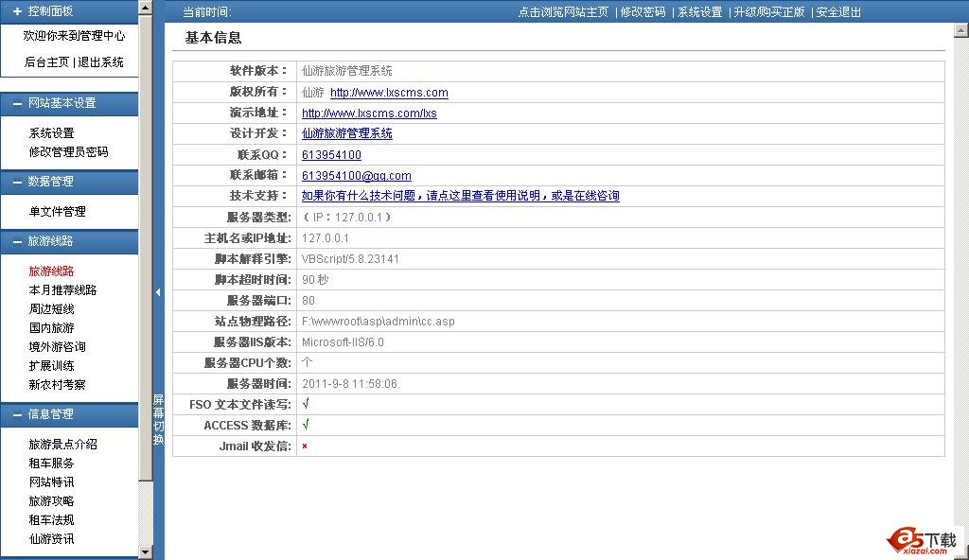Click the 90 秒 script timeout value
Image resolution: width=969 pixels, height=560 pixels.
click(x=315, y=280)
